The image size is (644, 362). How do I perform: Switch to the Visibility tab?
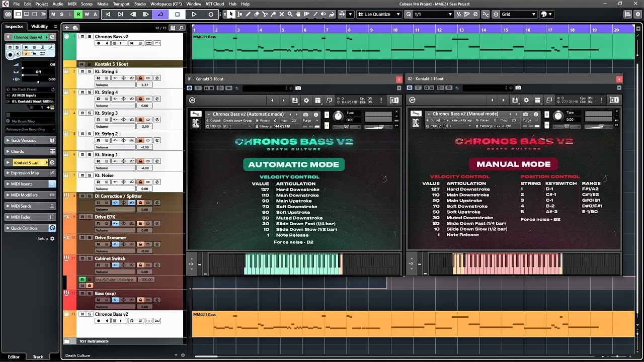tap(40, 26)
